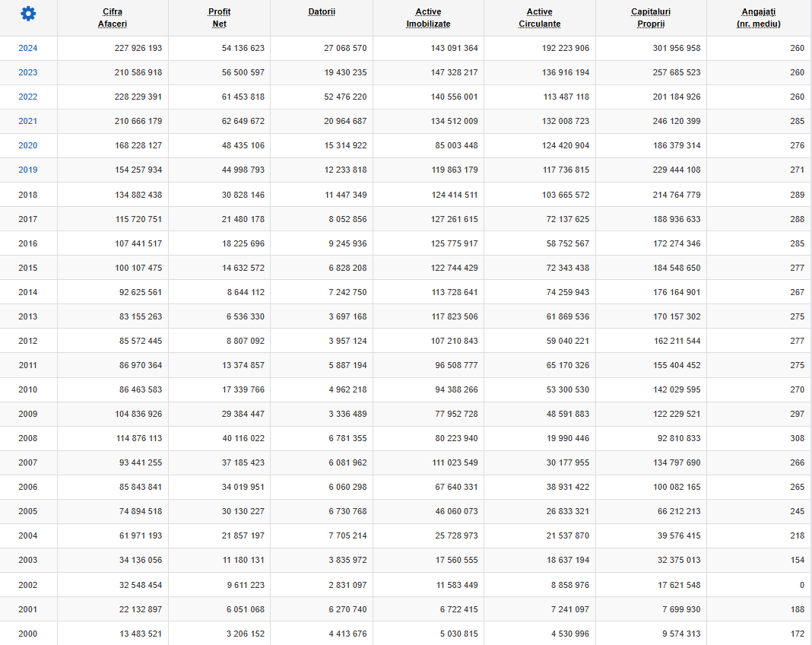Click the Cifra Afaceri column header
This screenshot has width=812, height=645.
tap(113, 17)
